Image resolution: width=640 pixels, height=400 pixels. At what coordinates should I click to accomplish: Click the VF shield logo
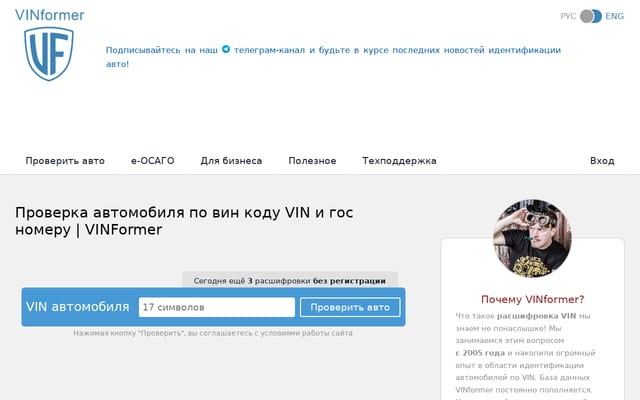point(49,54)
